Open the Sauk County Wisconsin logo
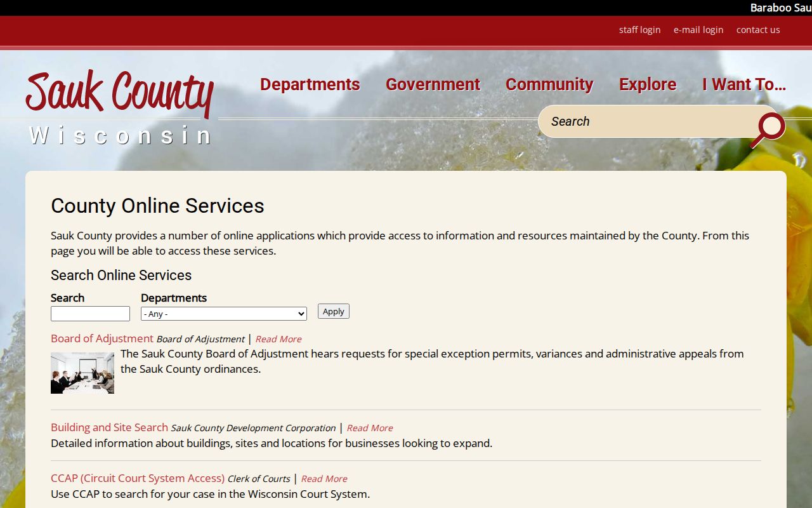 (121, 108)
